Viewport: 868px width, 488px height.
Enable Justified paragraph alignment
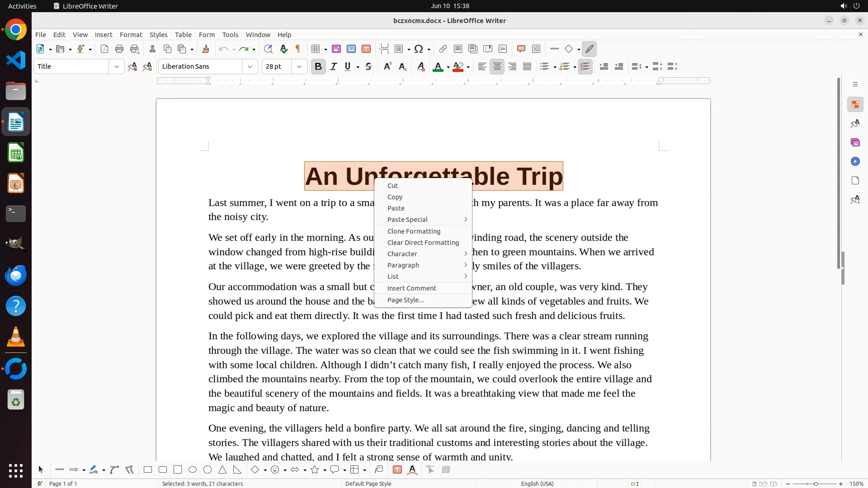pyautogui.click(x=527, y=67)
